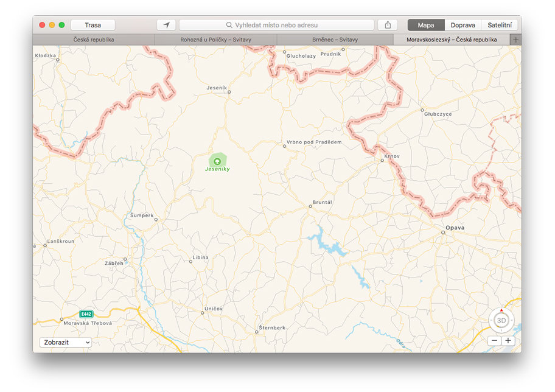Zoom out with the minus button
Viewport: 555px width, 392px height.
pos(495,341)
